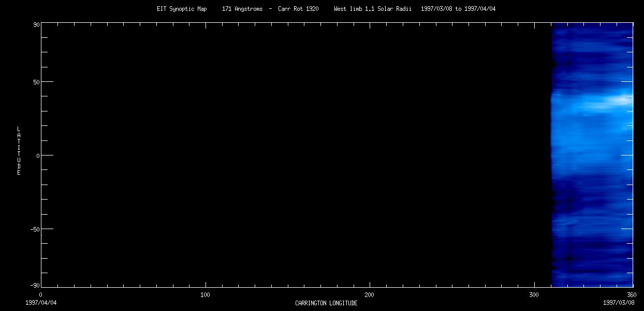The image size is (644, 311).
Task: Click the -90 latitude tick label
Action: tap(35, 286)
